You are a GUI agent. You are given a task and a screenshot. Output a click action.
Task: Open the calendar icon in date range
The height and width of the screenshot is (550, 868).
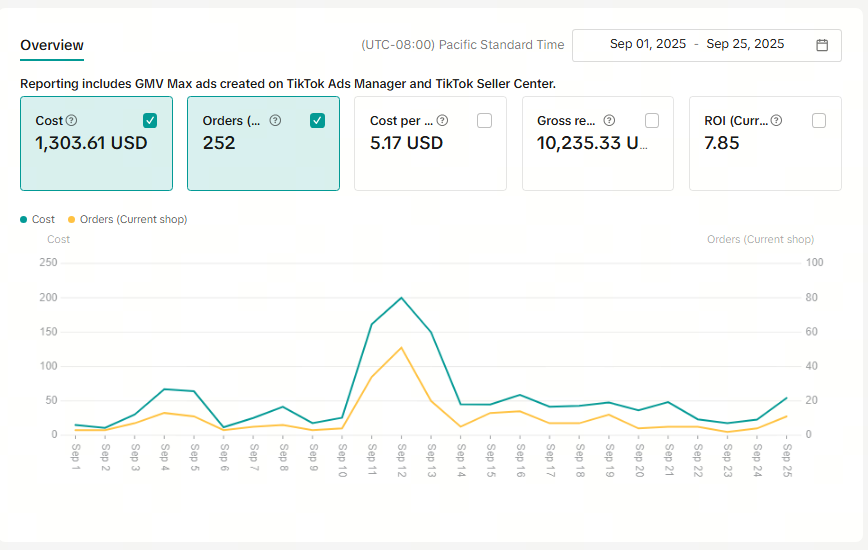pos(822,45)
